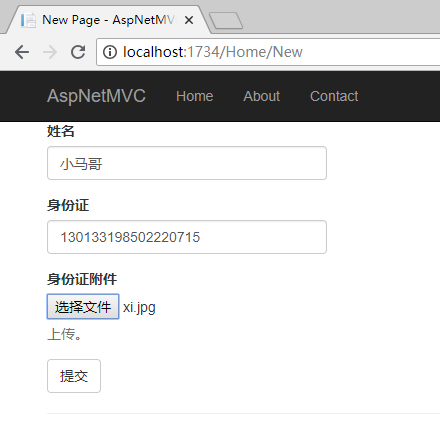This screenshot has height=425, width=440.
Task: Close the New Page browser tab
Action: coord(189,20)
